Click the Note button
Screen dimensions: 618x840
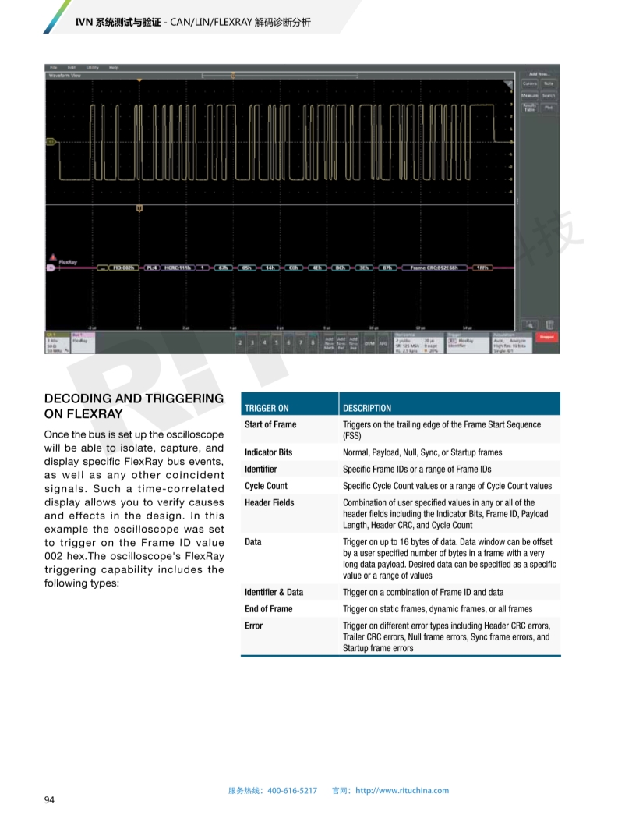click(549, 83)
